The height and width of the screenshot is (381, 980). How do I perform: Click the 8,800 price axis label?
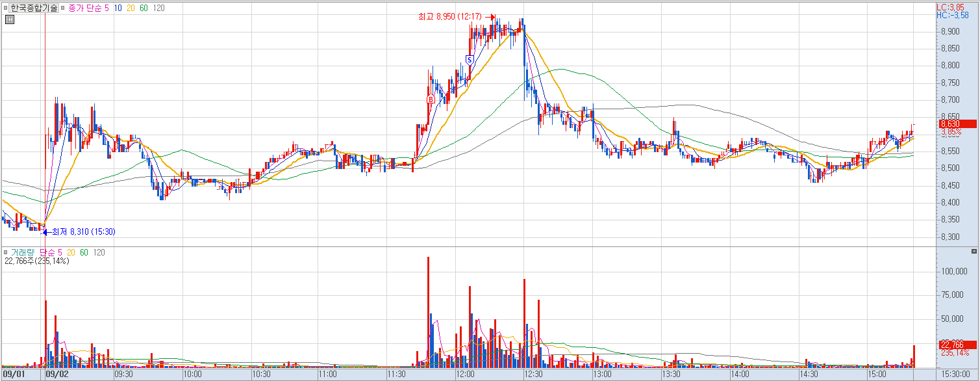[951, 65]
